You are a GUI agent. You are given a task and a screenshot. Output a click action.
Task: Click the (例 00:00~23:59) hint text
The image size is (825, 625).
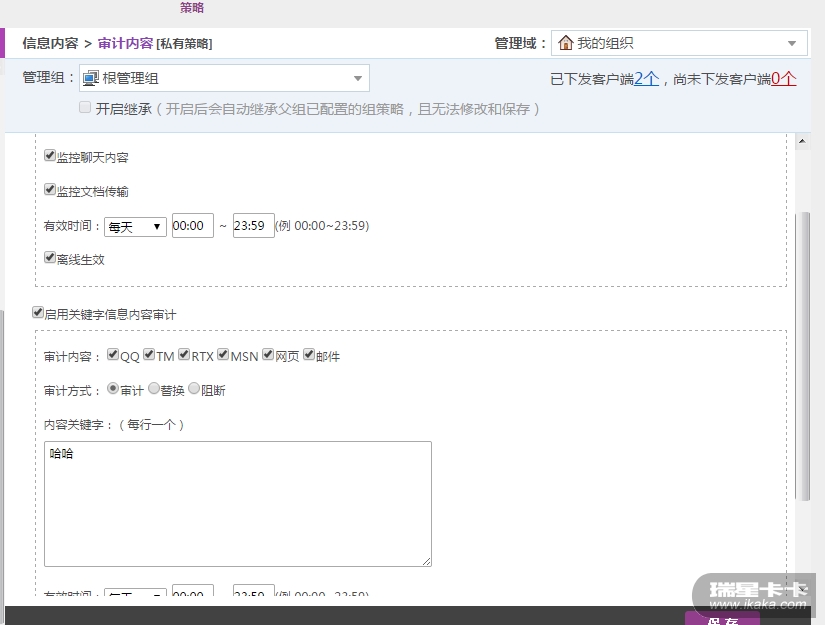(x=322, y=226)
